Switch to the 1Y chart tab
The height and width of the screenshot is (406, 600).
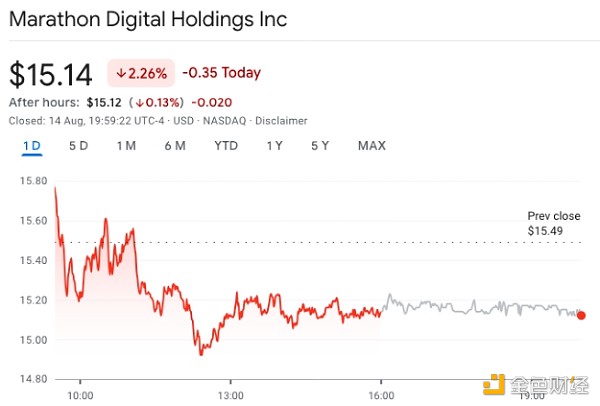click(x=274, y=146)
